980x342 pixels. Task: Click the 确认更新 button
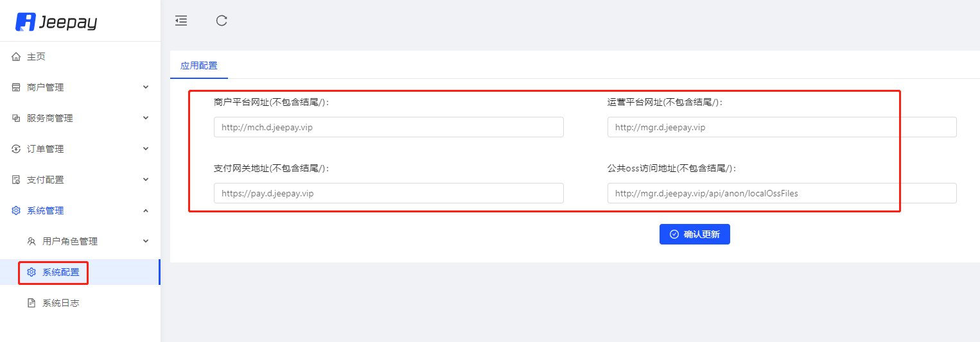695,234
